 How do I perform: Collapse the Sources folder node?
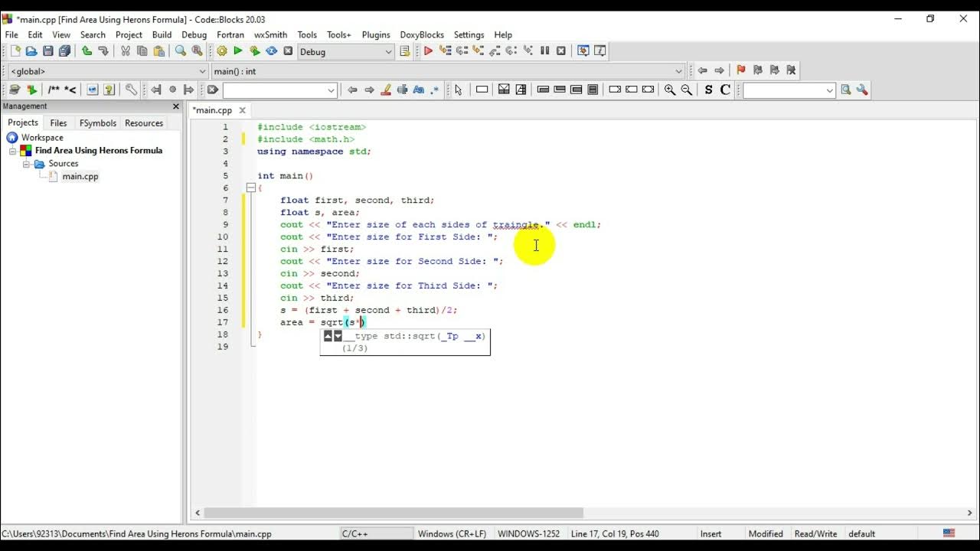pos(26,164)
